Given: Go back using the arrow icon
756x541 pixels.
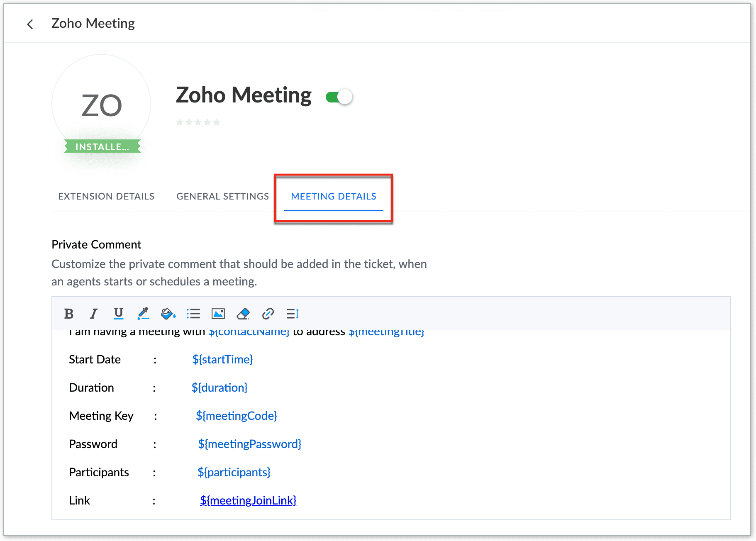Looking at the screenshot, I should (x=30, y=24).
